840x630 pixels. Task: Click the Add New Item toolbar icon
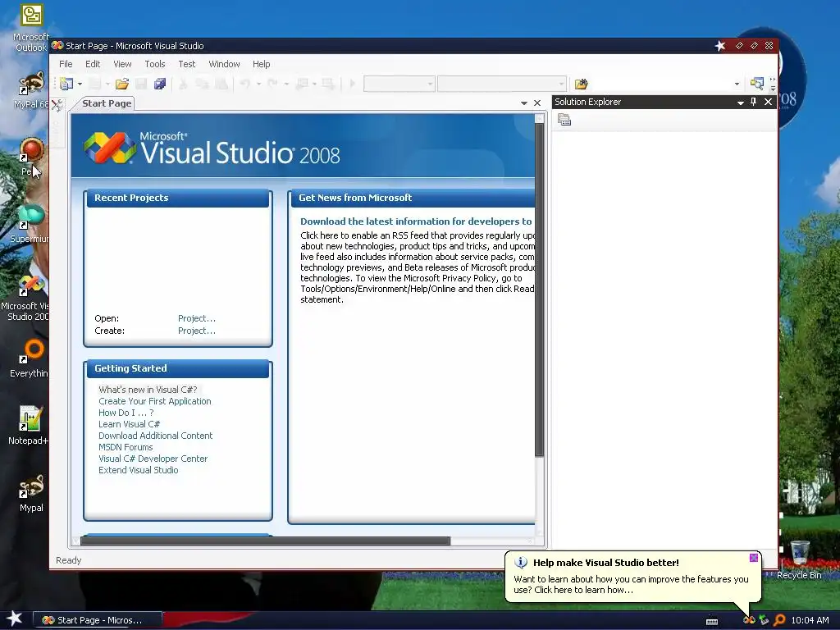(x=94, y=84)
